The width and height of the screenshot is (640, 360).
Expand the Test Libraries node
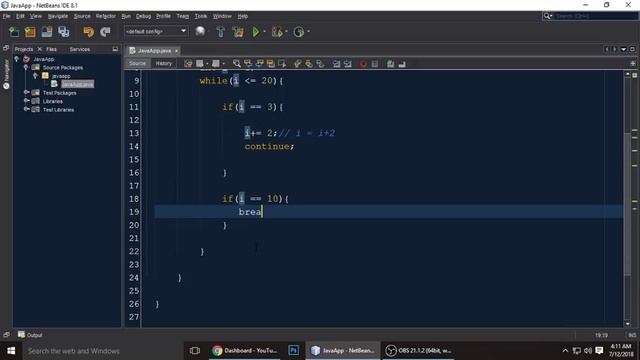(26, 109)
